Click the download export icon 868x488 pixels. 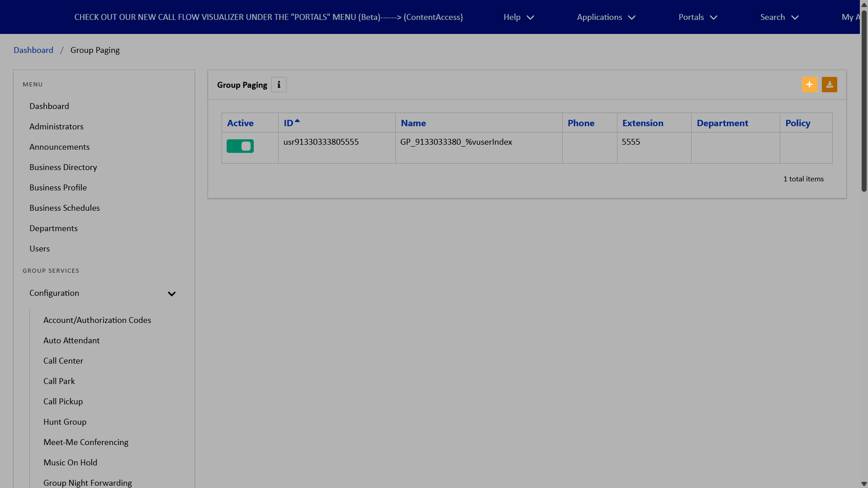[829, 85]
